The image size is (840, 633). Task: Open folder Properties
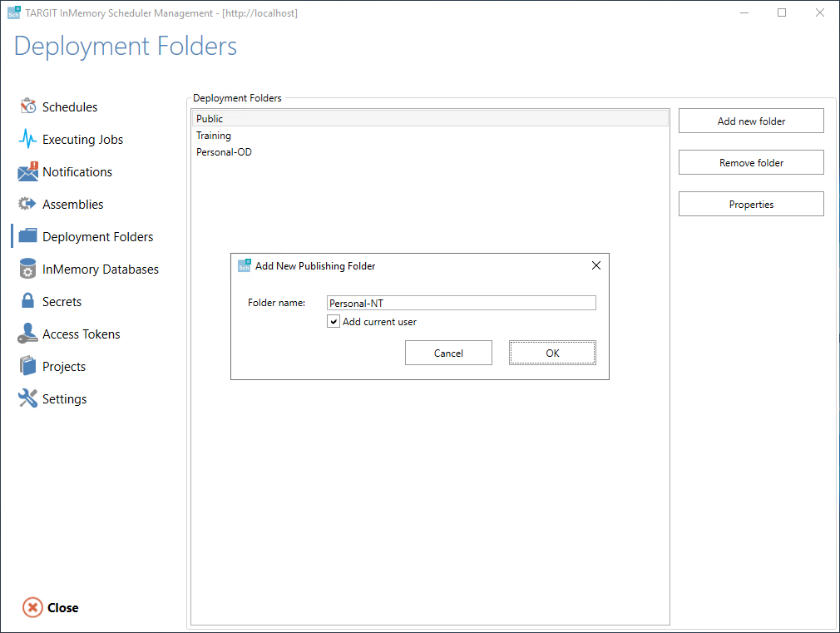[751, 205]
